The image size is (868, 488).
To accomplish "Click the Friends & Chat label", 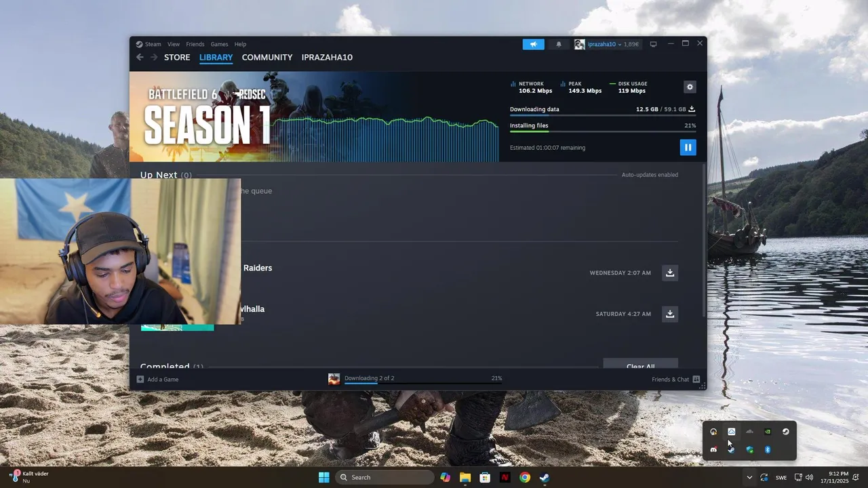I will (670, 380).
